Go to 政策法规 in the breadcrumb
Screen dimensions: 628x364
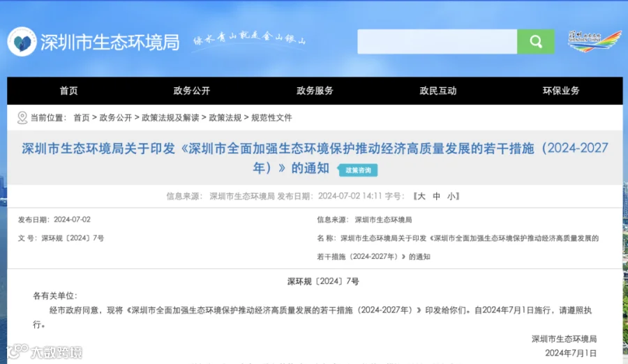pos(225,118)
